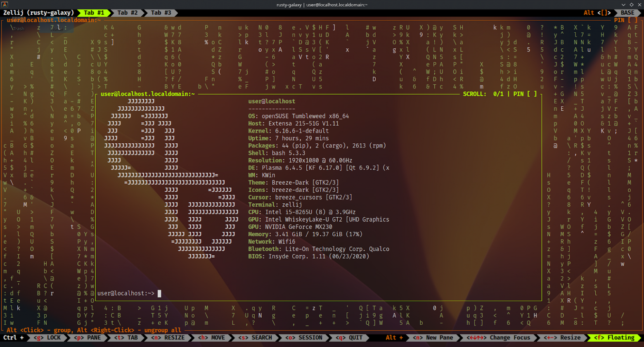Click the DE: Plasma 6.4.5 line

pyautogui.click(x=319, y=168)
